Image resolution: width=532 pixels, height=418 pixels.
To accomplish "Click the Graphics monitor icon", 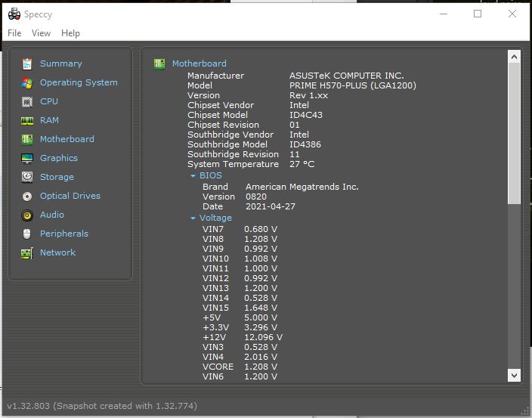I will coord(27,159).
